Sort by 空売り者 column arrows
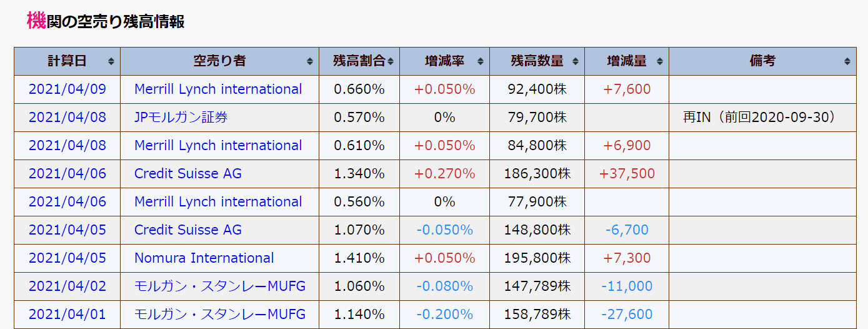This screenshot has height=329, width=868. coord(310,61)
